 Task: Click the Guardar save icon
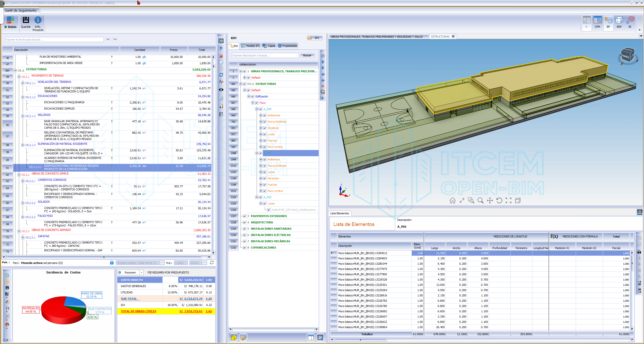pyautogui.click(x=26, y=20)
